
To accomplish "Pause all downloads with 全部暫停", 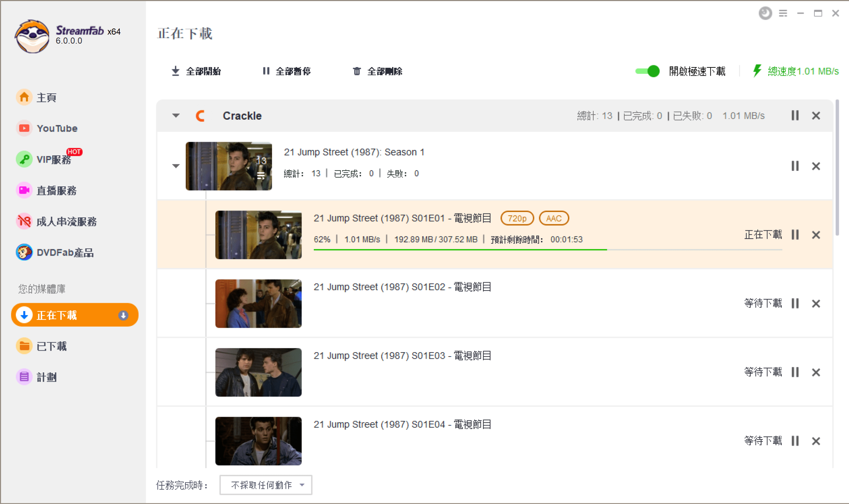I will point(286,71).
